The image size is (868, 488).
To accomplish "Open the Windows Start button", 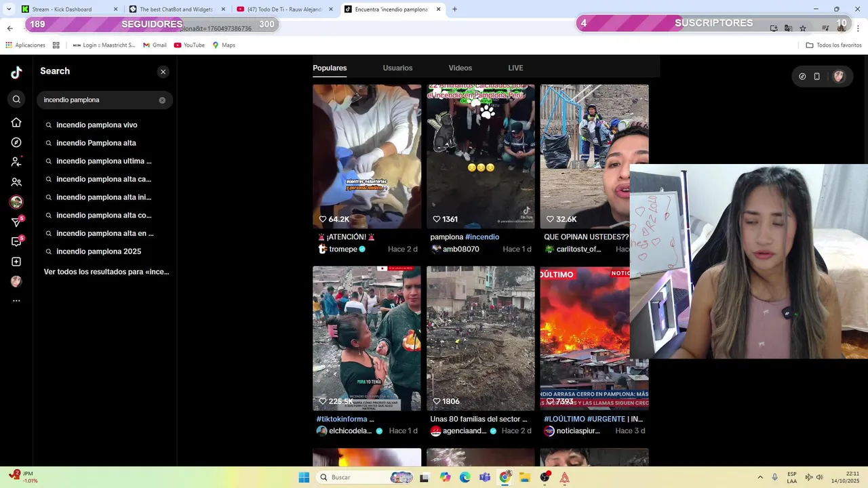I will 304,477.
